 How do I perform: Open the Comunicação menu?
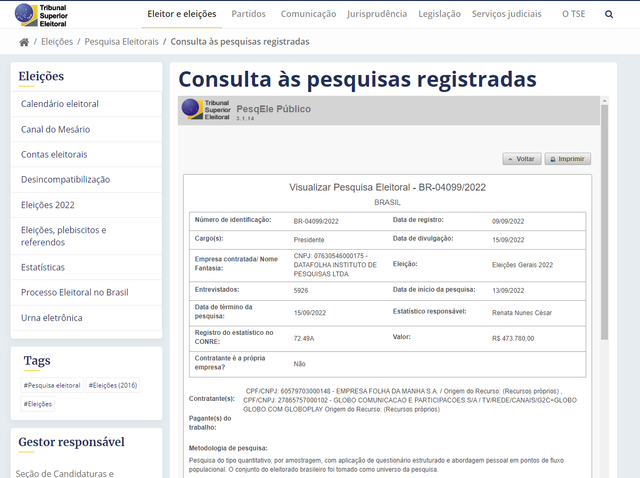pos(308,14)
